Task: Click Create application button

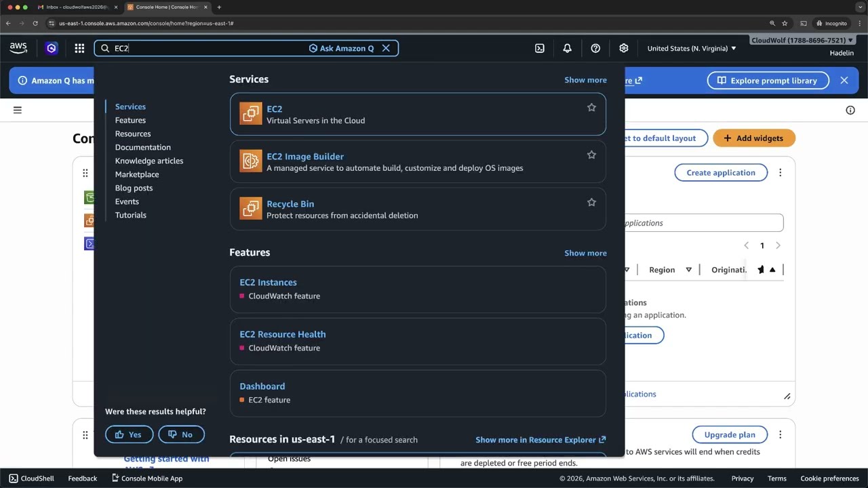Action: click(721, 173)
